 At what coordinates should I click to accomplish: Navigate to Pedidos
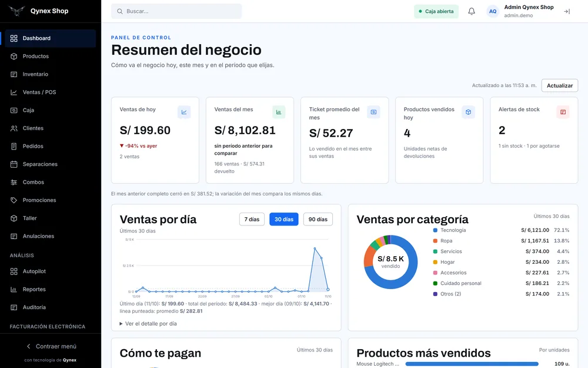(50, 147)
